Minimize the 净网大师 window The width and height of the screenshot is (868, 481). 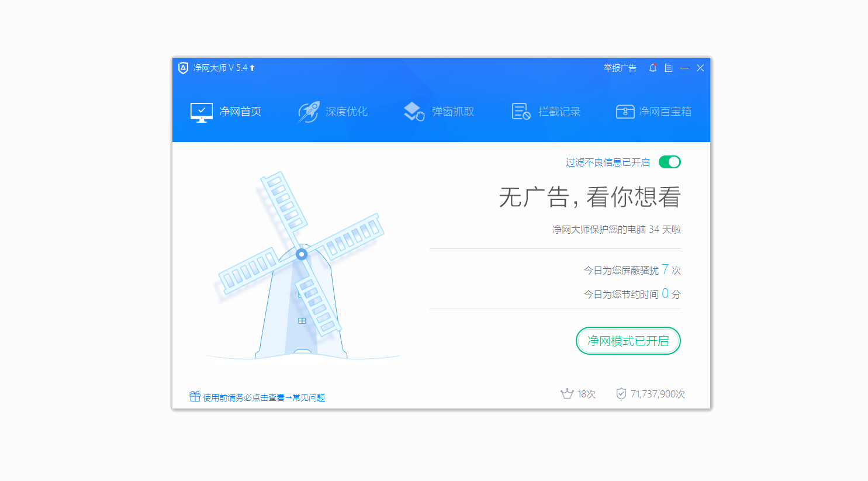tap(684, 68)
